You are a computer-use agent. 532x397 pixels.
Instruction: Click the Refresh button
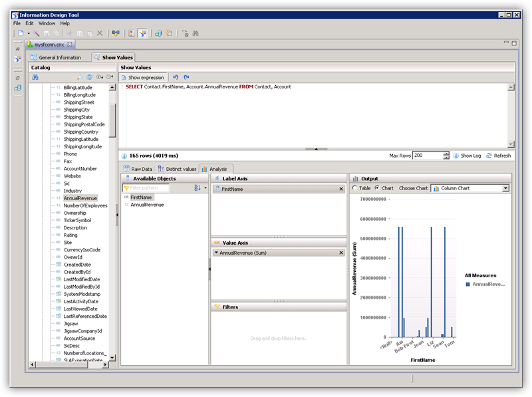(x=499, y=156)
